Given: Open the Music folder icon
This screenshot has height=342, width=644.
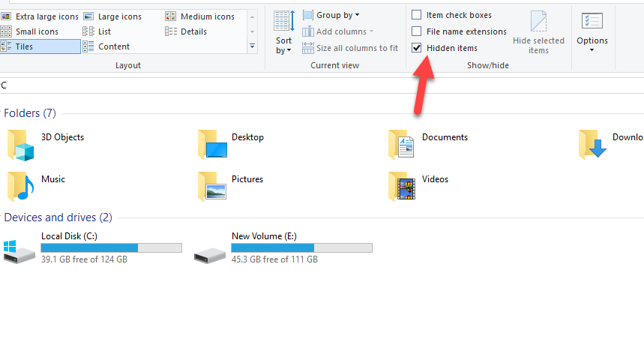Looking at the screenshot, I should 21,186.
